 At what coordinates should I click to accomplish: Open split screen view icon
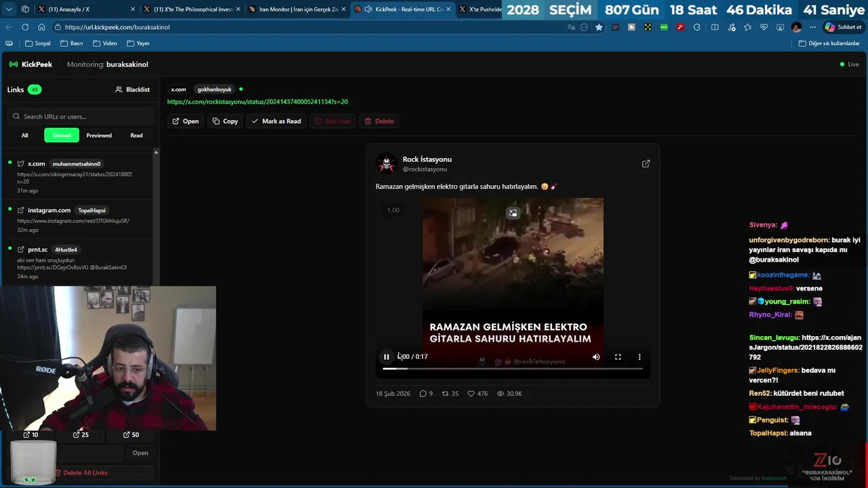(715, 27)
